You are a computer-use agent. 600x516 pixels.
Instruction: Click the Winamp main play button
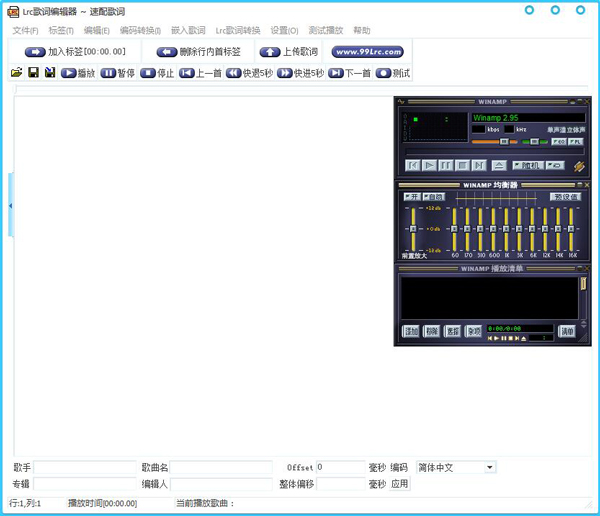pos(429,165)
